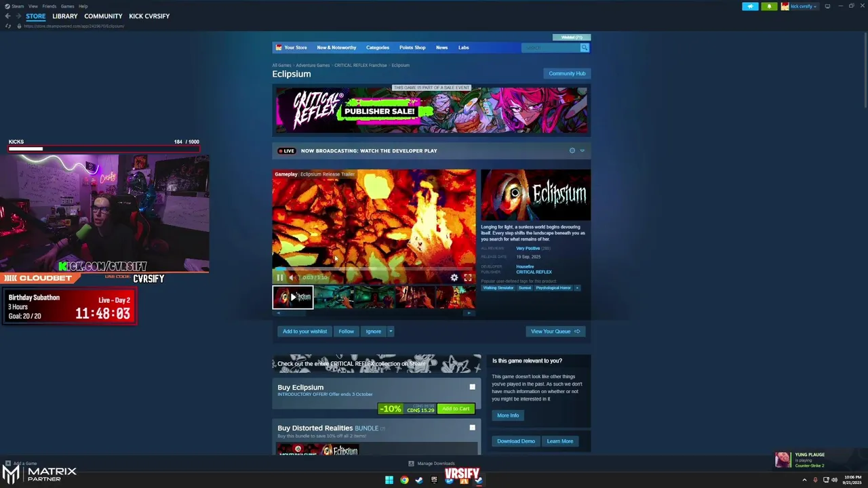Screen dimensions: 868x488
Task: Toggle the Distorted Realities bundle checkbox
Action: coord(473,428)
